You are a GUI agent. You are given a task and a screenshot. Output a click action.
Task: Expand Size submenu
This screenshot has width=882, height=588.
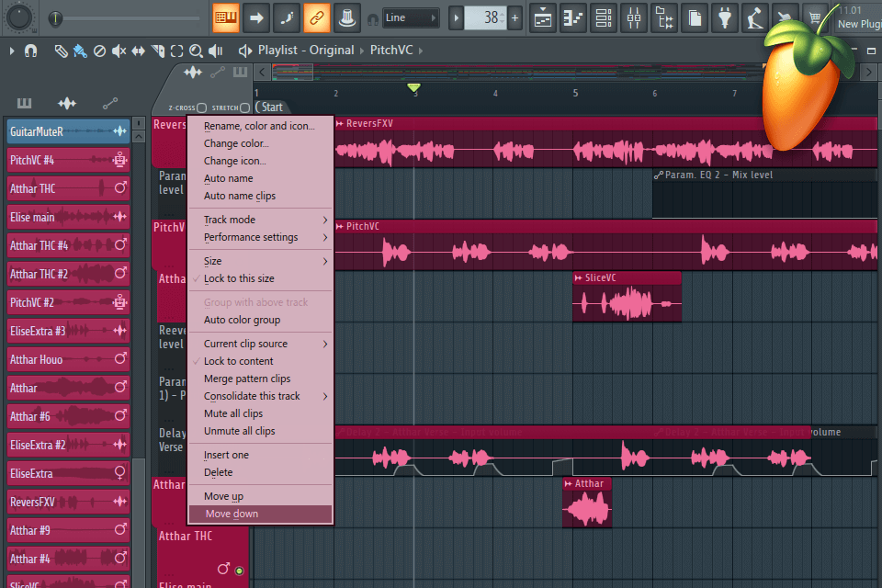pos(259,261)
